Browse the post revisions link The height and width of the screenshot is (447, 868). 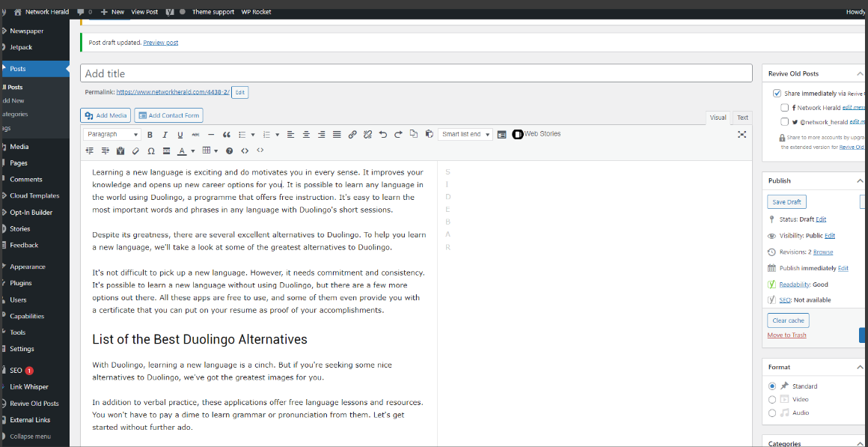pos(823,252)
